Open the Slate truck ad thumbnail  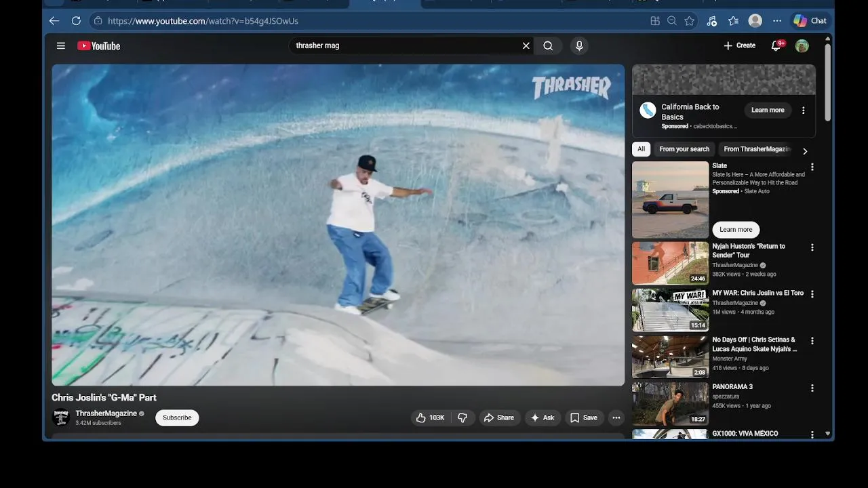click(x=670, y=199)
